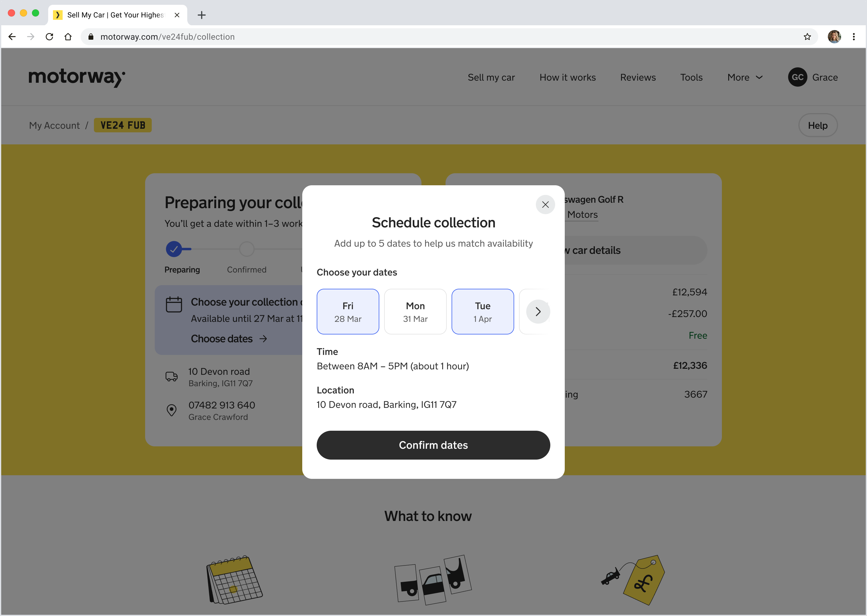
Task: Deselect the Tue 1 Apr date
Action: (x=482, y=311)
